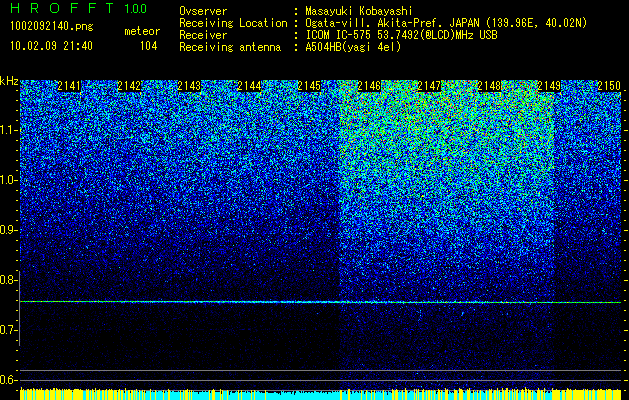Click the 0.8 frequency axis label
Viewport: 629px width, 400px height.
8,280
